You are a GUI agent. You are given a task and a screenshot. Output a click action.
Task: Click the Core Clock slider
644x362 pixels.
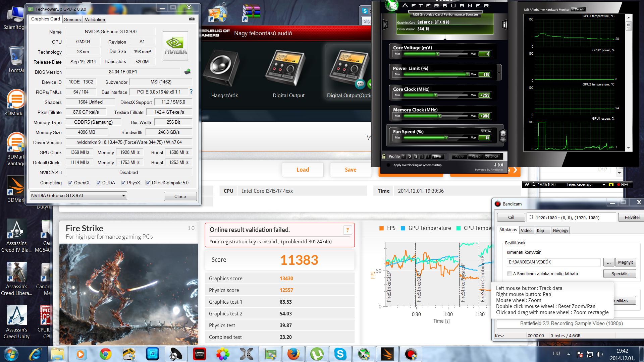(x=435, y=95)
